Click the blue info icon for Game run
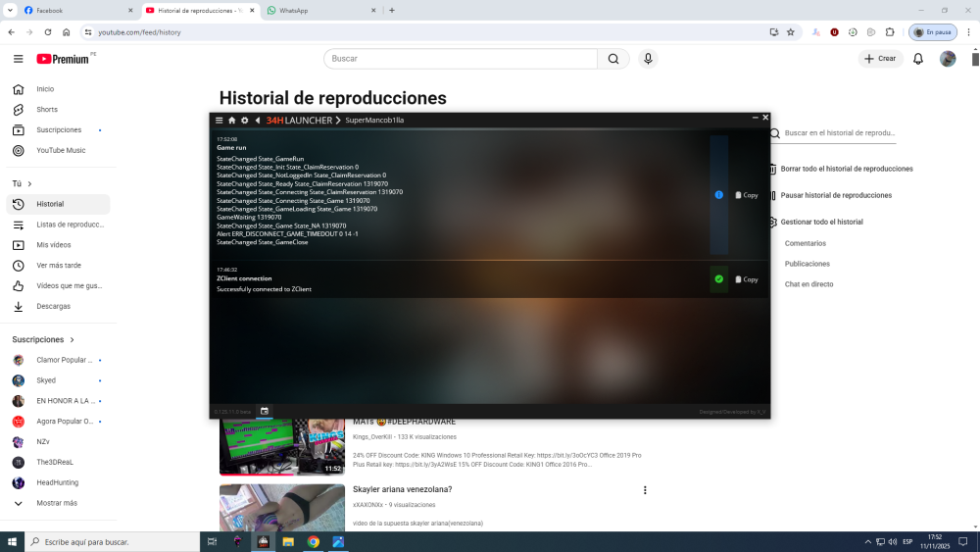Viewport: 980px width, 552px height. [x=718, y=195]
